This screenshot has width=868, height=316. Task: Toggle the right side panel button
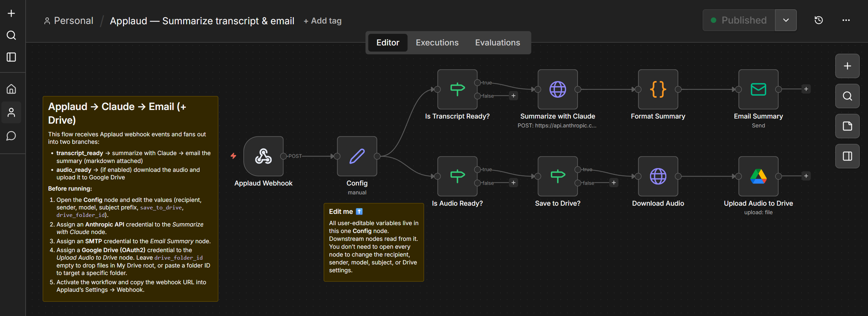point(847,156)
